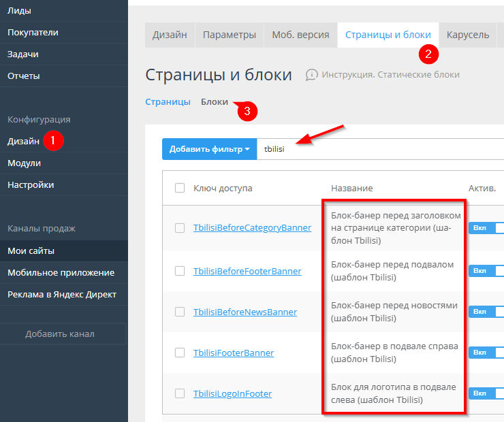Sort by the Ключ доступа column header
This screenshot has width=504, height=422.
point(223,188)
